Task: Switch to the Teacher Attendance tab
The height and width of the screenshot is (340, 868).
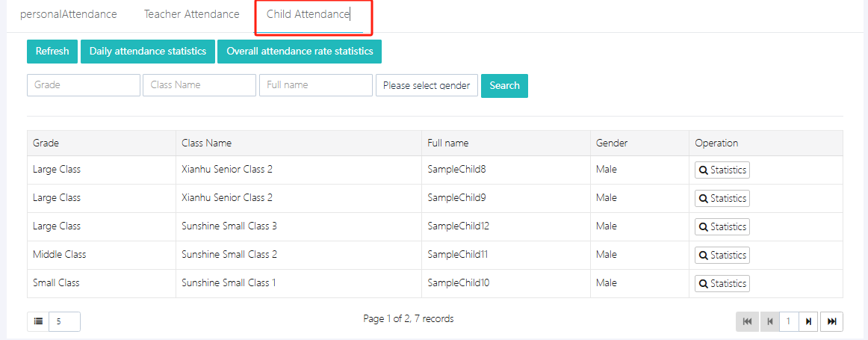Action: tap(192, 14)
